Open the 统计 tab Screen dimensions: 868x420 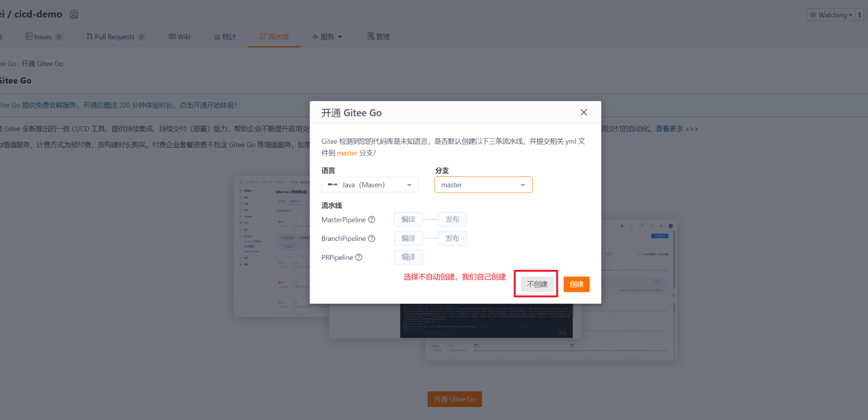225,37
